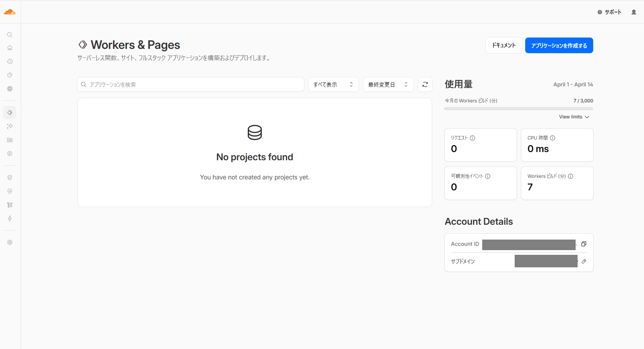Click the 'Account ID' label
Screen dimensions: 644x349
point(465,244)
